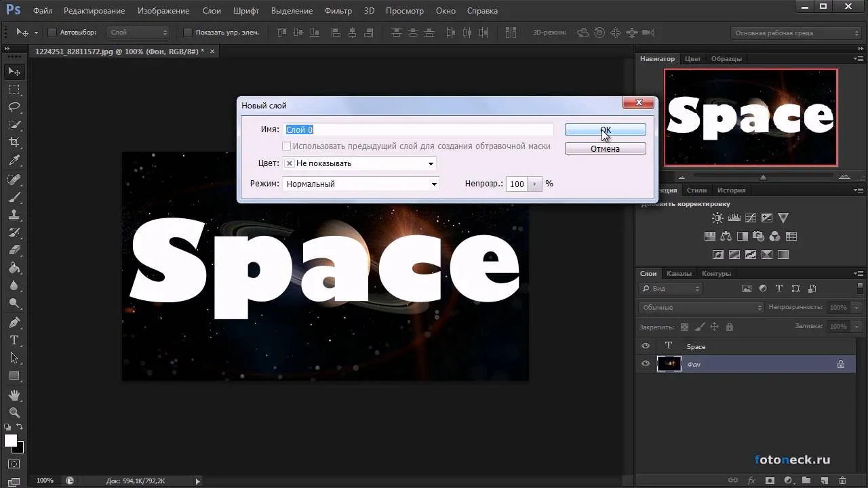Add a Brightness/Contrast adjustment
This screenshot has width=868, height=488.
717,218
